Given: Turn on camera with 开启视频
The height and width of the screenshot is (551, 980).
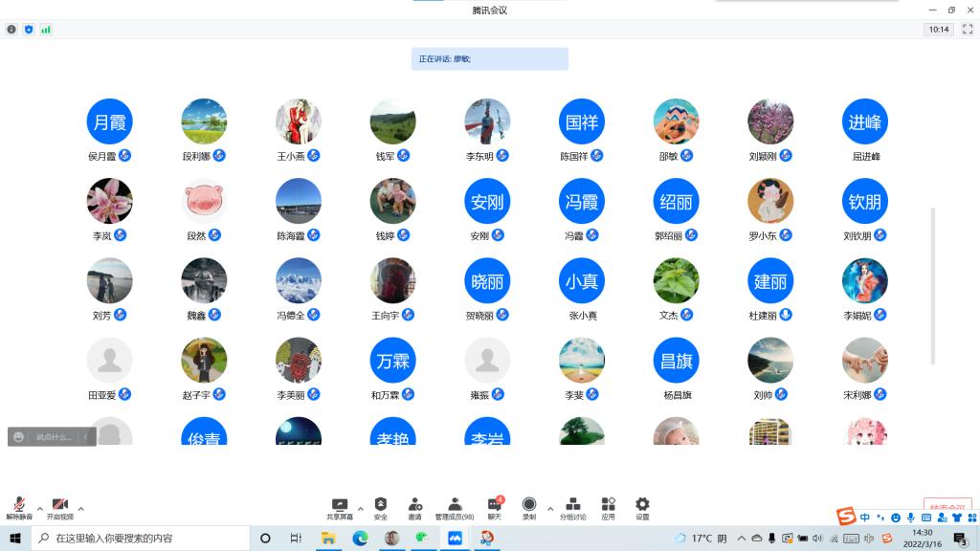Looking at the screenshot, I should [59, 507].
